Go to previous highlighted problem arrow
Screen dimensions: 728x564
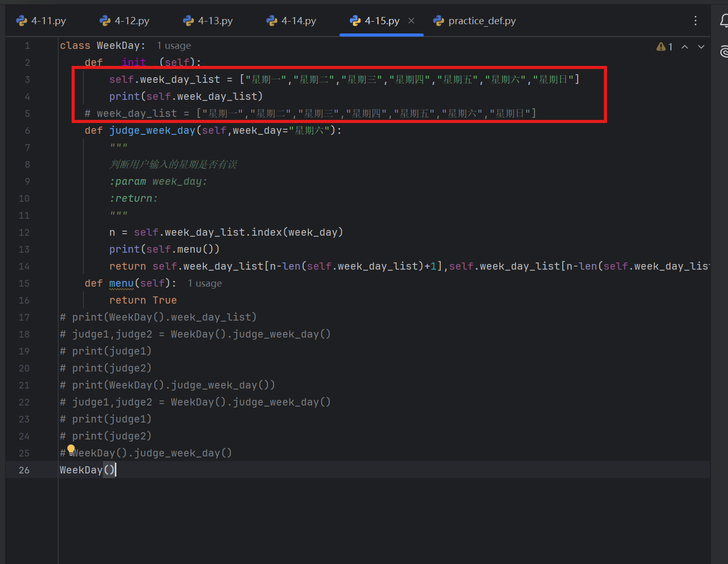pos(685,47)
